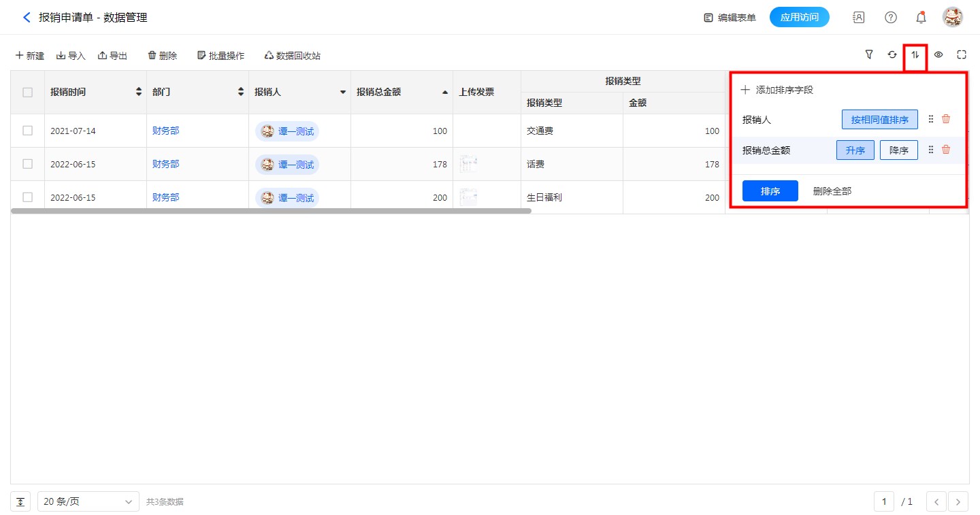Image resolution: width=980 pixels, height=515 pixels.
Task: Sort by the 报销时间 column arrows
Action: point(139,93)
